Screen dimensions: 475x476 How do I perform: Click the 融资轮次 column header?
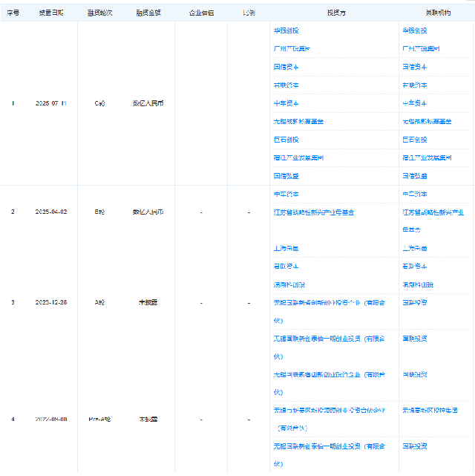pos(99,13)
